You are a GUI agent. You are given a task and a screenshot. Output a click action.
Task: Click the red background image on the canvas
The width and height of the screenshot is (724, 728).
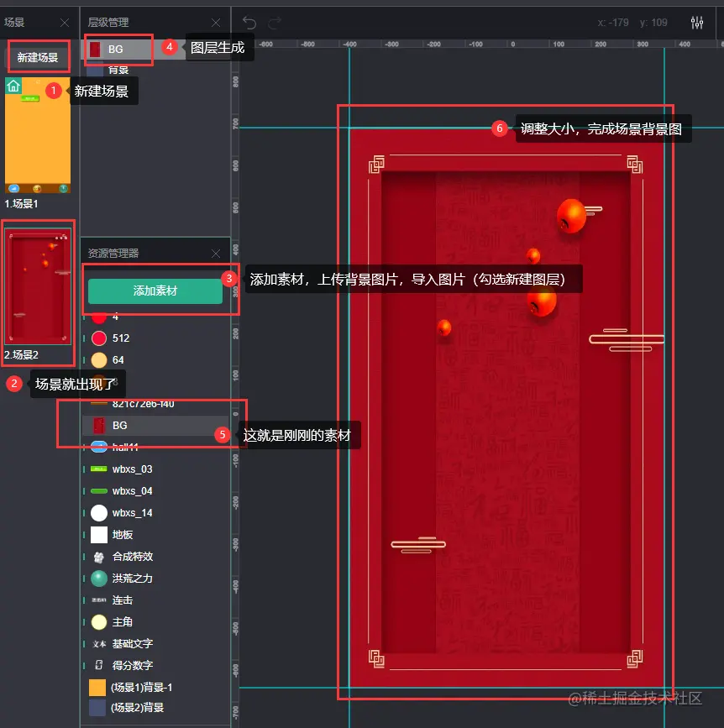pos(506,408)
